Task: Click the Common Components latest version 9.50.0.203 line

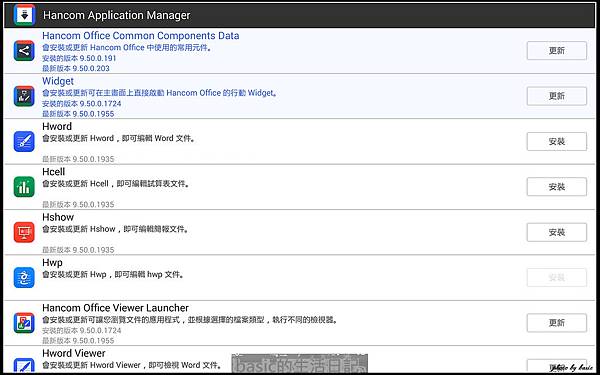Action: point(76,68)
